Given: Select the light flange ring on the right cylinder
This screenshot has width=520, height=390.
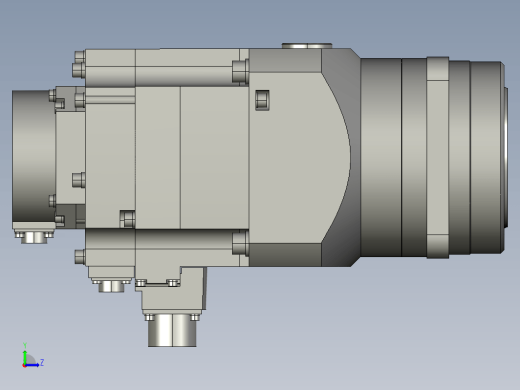Looking at the screenshot, I should 437,157.
